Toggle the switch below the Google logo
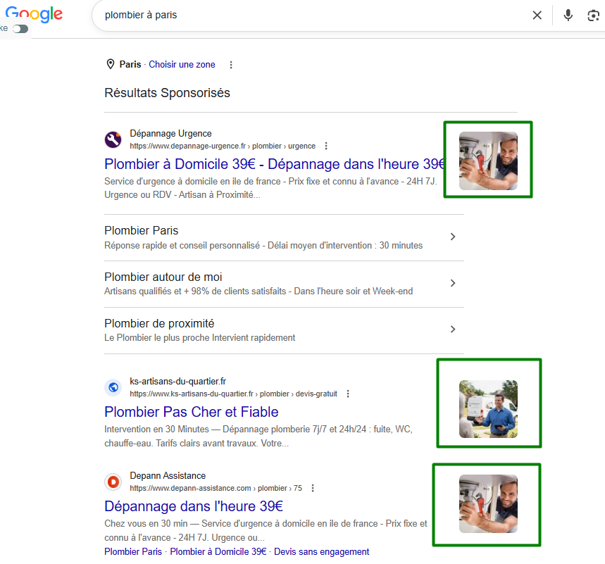The image size is (605, 564). [x=20, y=29]
